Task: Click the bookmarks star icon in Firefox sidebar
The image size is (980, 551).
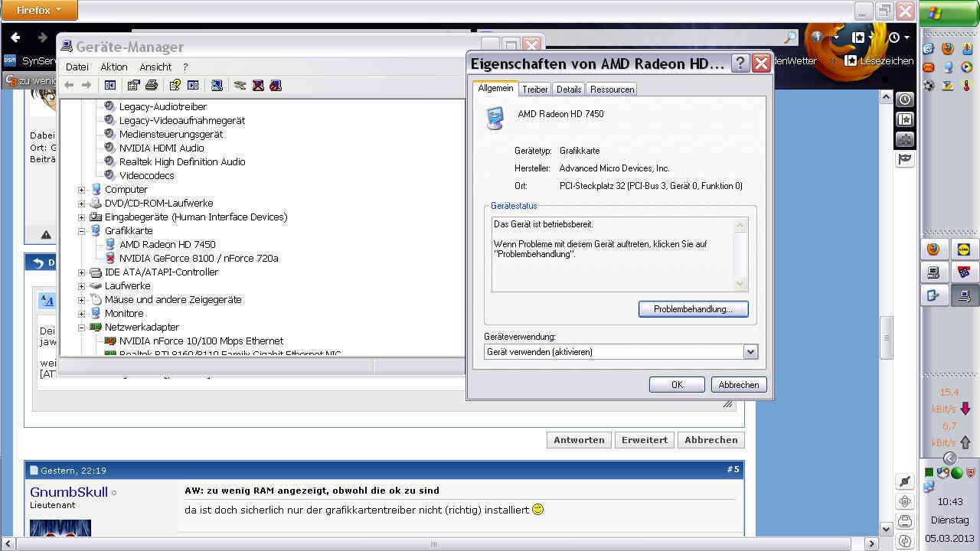Action: 905,119
